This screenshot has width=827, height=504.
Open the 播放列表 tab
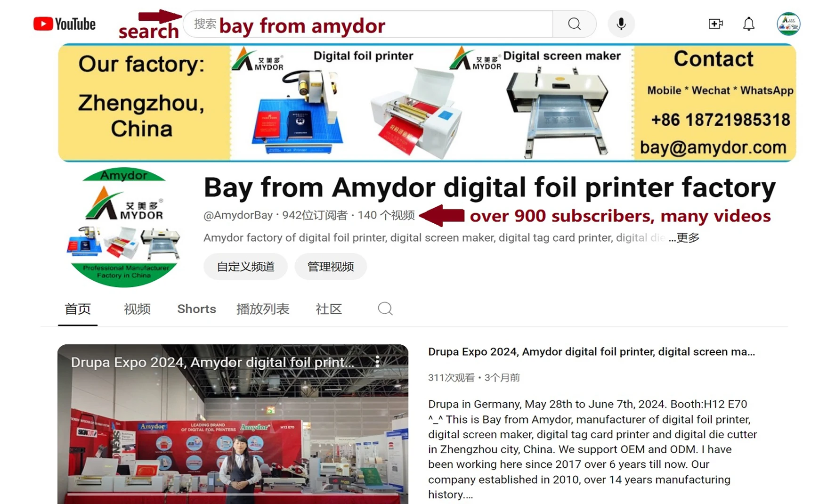[263, 309]
